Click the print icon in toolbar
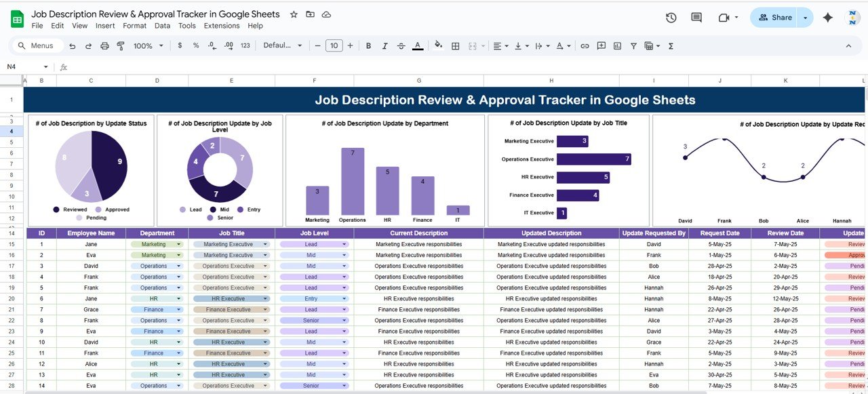This screenshot has width=868, height=394. tap(104, 46)
